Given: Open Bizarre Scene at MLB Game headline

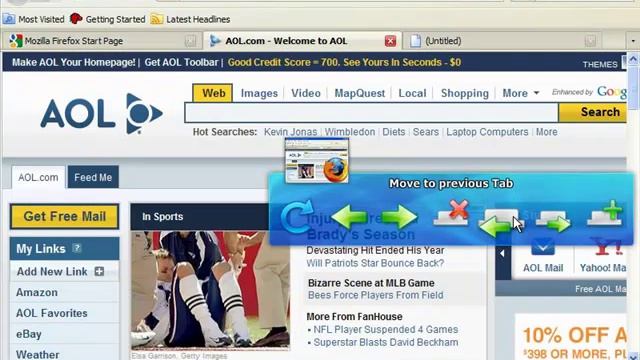Looking at the screenshot, I should (371, 283).
